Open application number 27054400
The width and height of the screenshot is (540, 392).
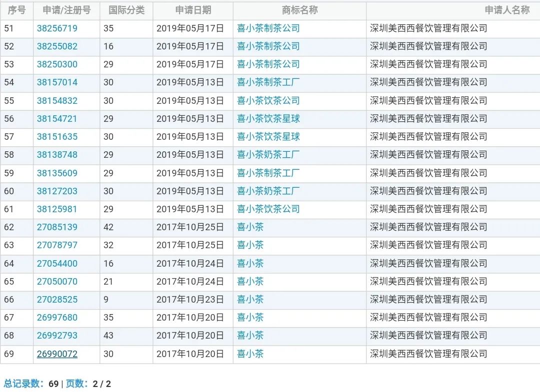tap(57, 264)
